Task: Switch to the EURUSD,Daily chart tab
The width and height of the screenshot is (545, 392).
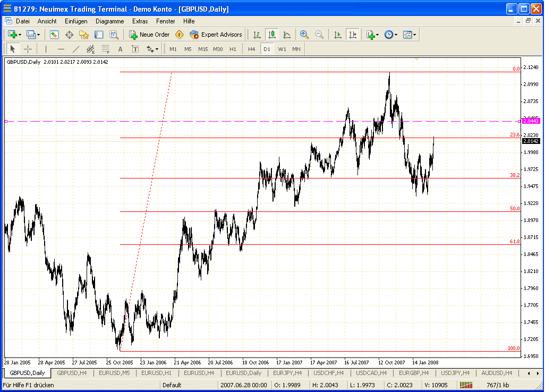Action: coord(244,373)
